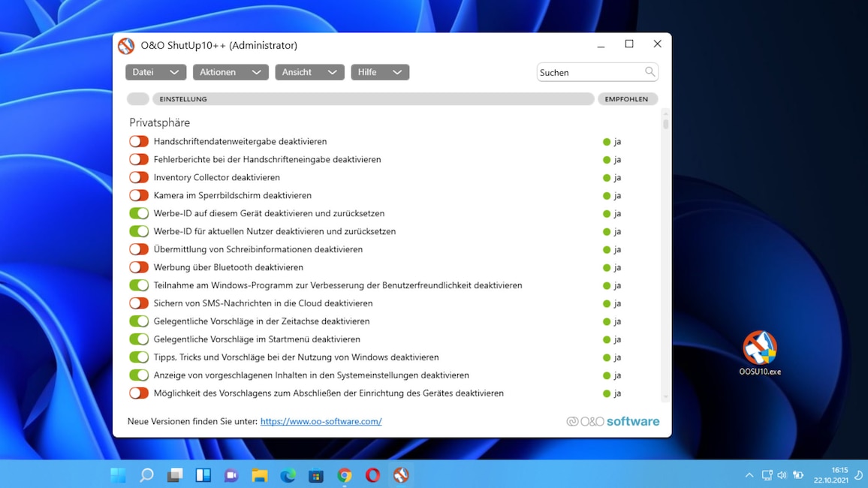Select the O&O ShutUp10 taskbar icon

pyautogui.click(x=401, y=475)
